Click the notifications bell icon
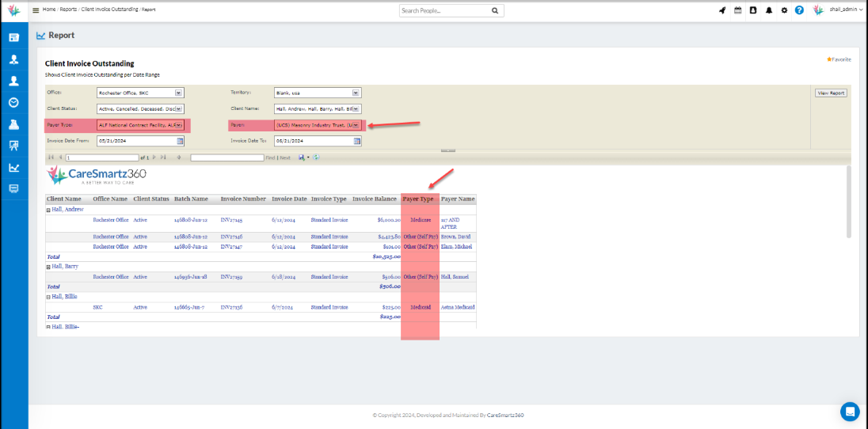The image size is (868, 429). pyautogui.click(x=768, y=10)
